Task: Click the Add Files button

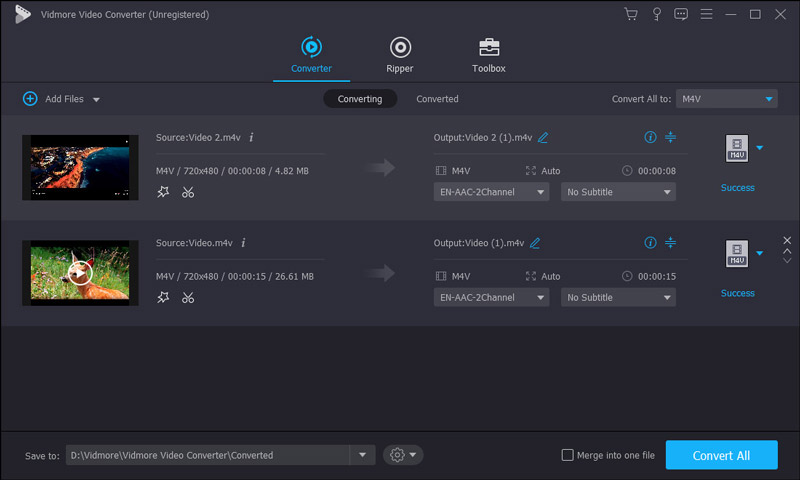Action: pyautogui.click(x=60, y=99)
